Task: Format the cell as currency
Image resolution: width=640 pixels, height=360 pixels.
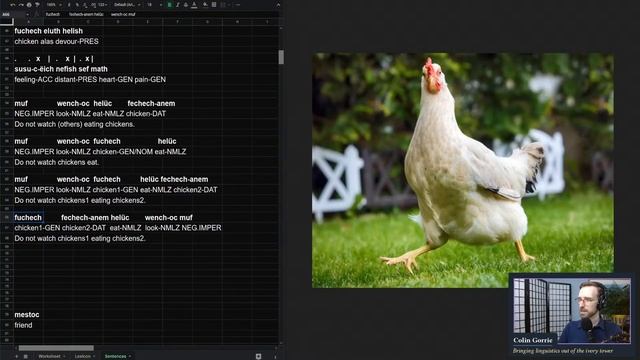Action: (x=69, y=5)
